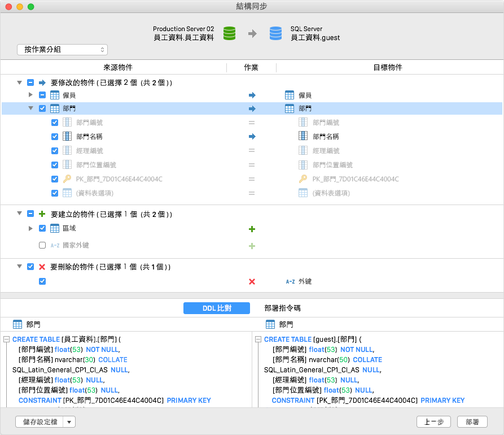Viewport: 504px width, 435px height.
Task: Click the 目標物件 column header
Action: click(388, 67)
